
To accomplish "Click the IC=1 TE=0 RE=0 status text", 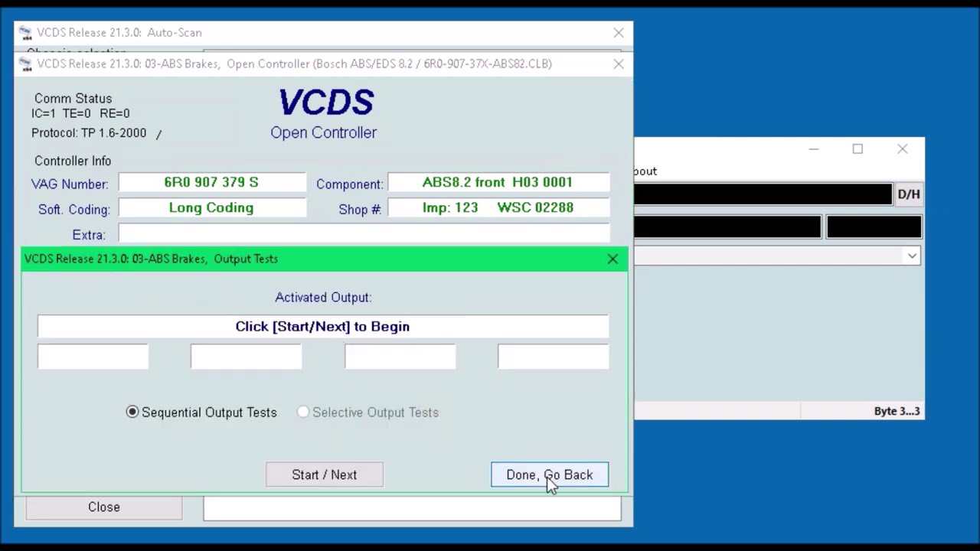I will click(x=80, y=114).
